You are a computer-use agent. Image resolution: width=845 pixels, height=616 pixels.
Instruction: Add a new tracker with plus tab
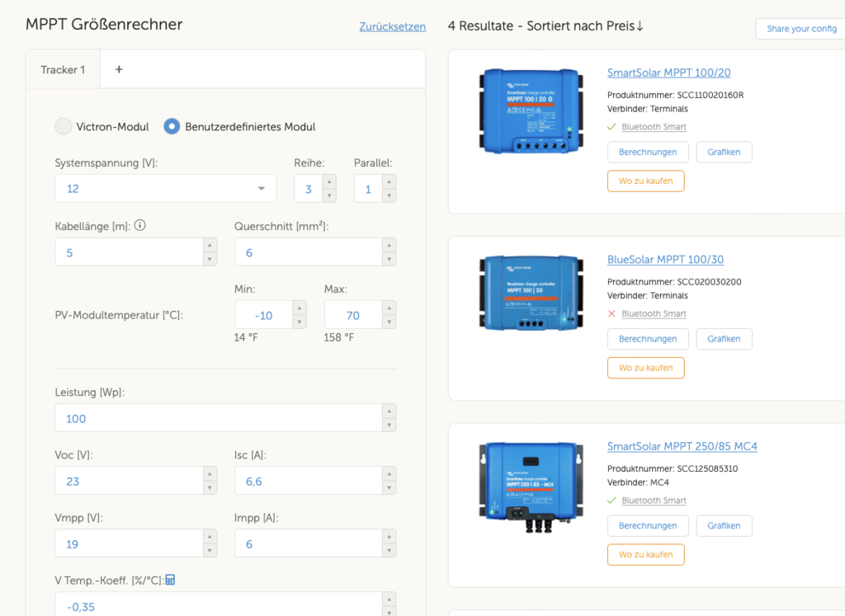coord(119,69)
